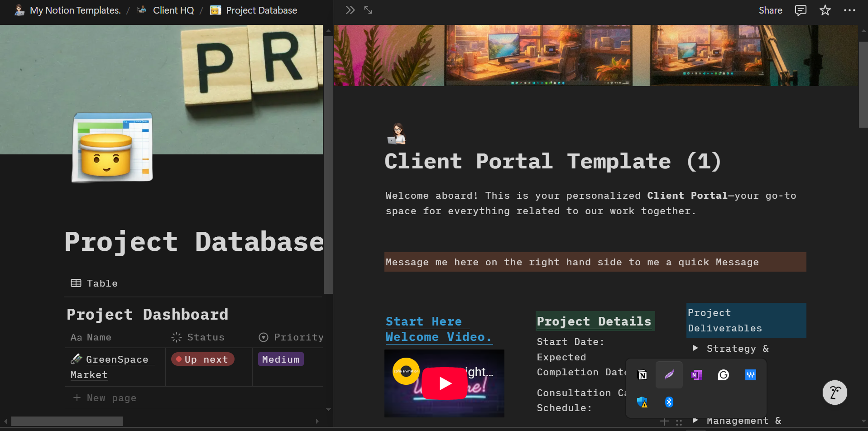
Task: Click the Share button
Action: click(x=770, y=10)
